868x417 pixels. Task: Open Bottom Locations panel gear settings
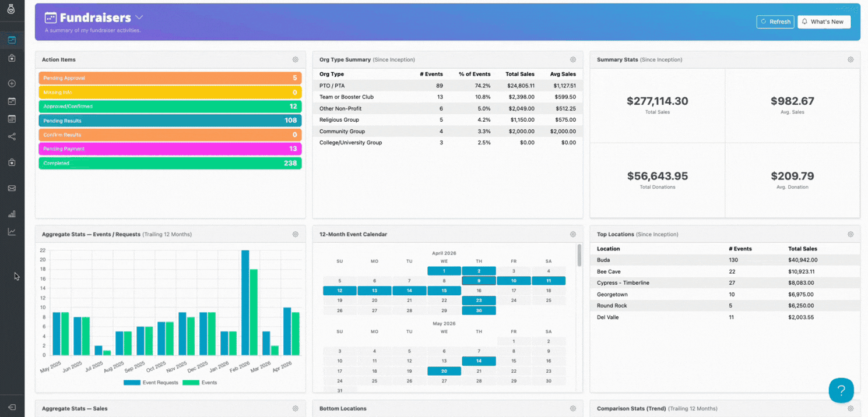[x=573, y=408]
